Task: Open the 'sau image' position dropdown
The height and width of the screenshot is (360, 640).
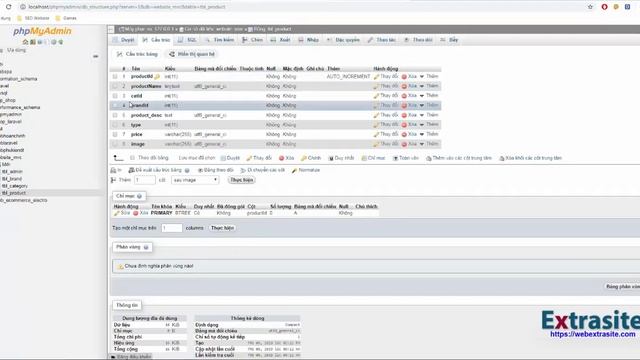Action: click(x=195, y=180)
